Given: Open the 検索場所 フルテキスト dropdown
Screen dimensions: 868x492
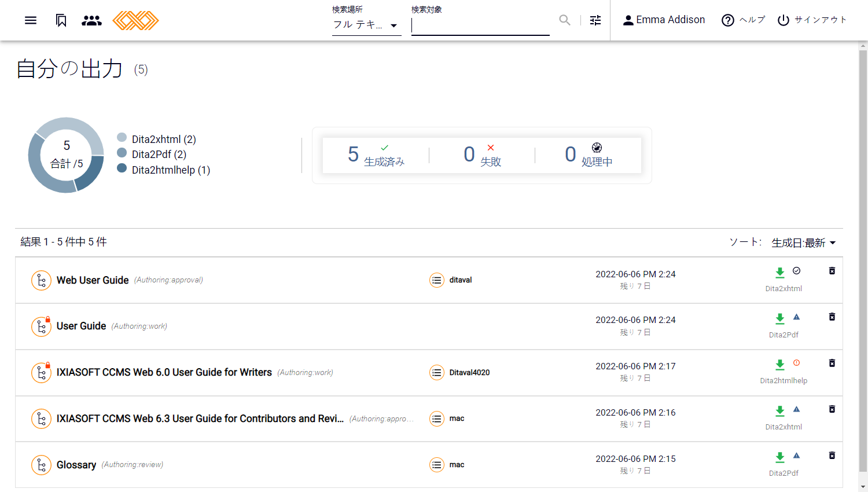Looking at the screenshot, I should coord(366,25).
